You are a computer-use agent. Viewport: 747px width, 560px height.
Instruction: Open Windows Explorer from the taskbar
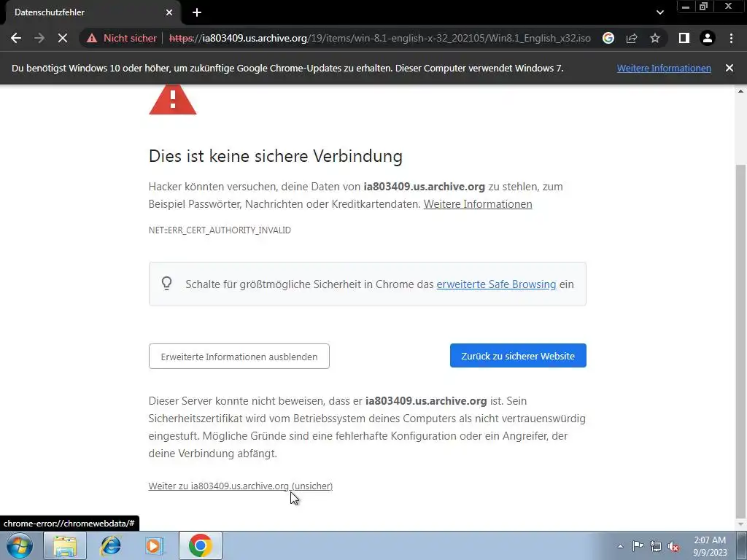65,545
